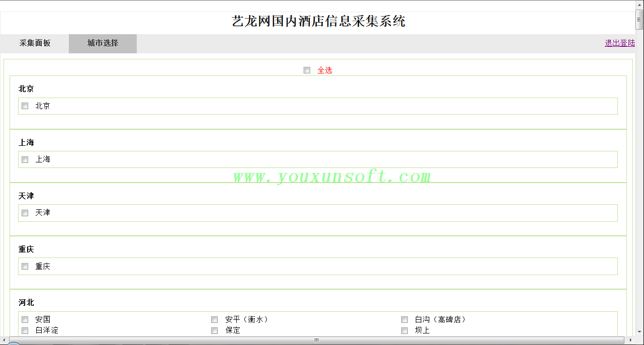This screenshot has width=644, height=345.
Task: Check the 白洋淀 checkbox
Action: 25,330
